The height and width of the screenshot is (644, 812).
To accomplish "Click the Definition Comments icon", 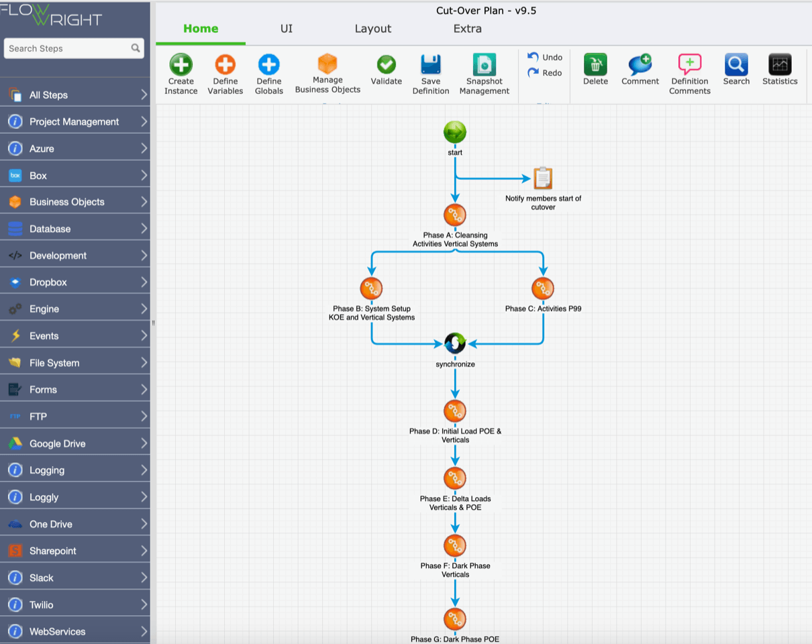I will 690,65.
